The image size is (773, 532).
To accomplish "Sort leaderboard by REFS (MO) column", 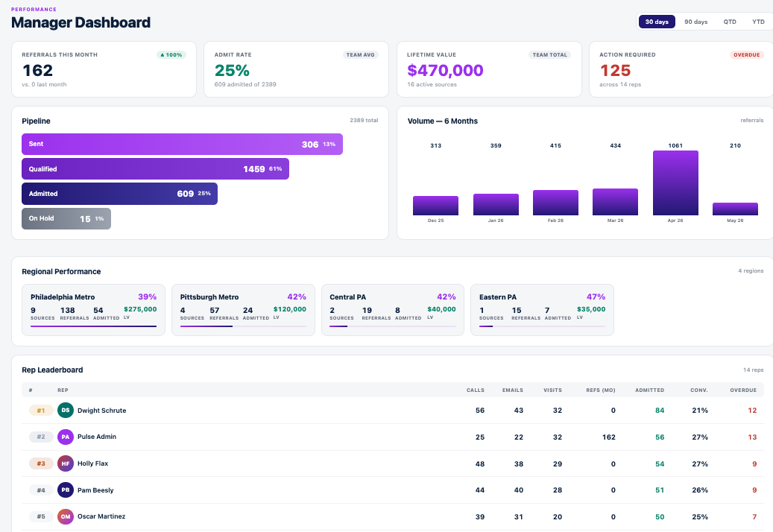I will pyautogui.click(x=601, y=390).
